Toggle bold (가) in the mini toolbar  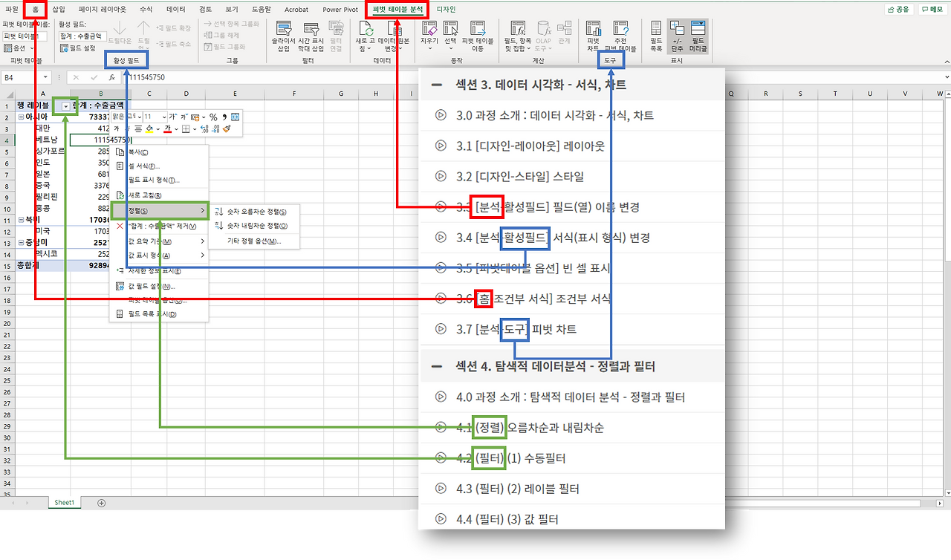(x=117, y=128)
